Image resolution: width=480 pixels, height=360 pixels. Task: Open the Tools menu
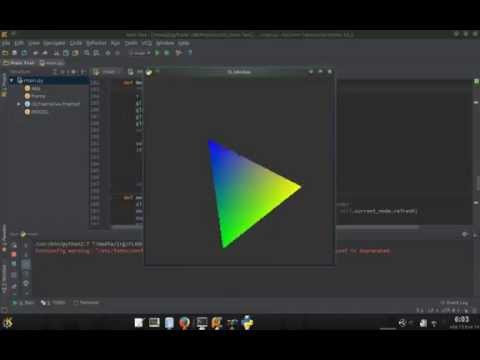point(131,43)
